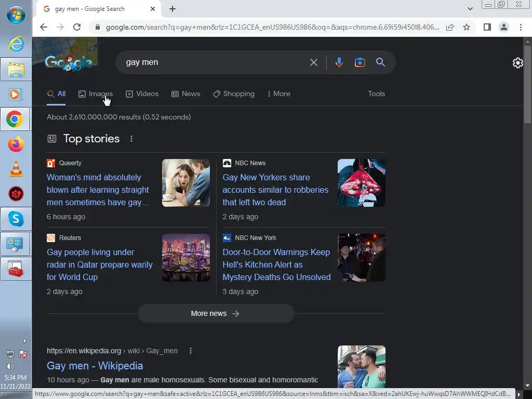The width and height of the screenshot is (532, 399).
Task: Open the red circular taskbar app
Action: [x=16, y=194]
